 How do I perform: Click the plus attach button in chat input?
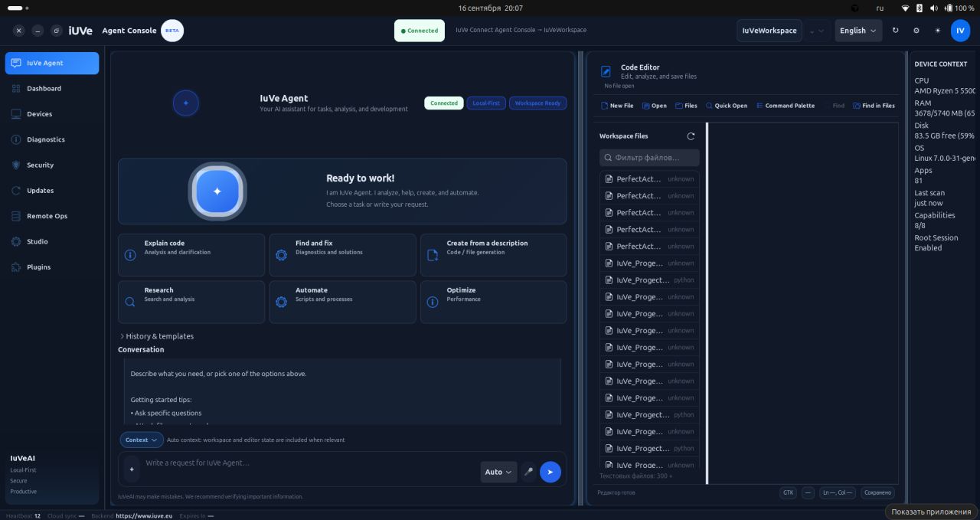pos(132,469)
